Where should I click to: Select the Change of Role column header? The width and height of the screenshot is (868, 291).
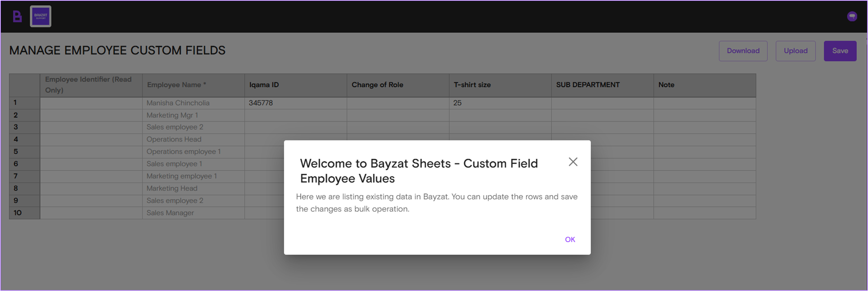(x=398, y=85)
